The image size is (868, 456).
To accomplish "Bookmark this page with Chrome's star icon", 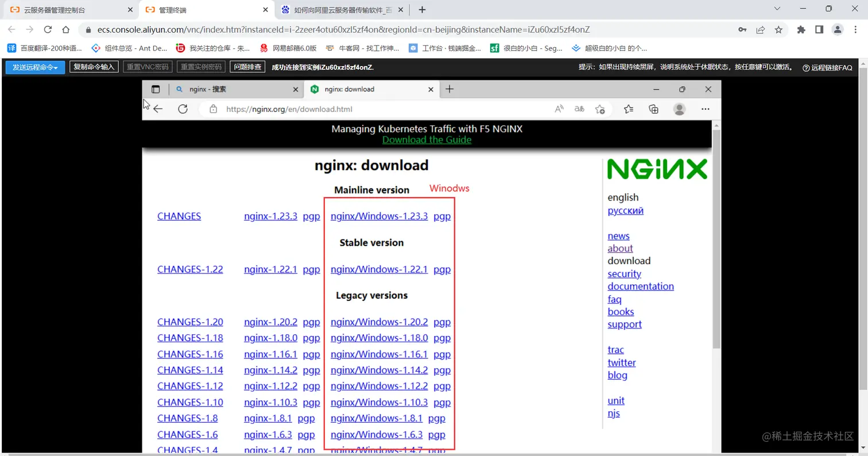I will [778, 30].
